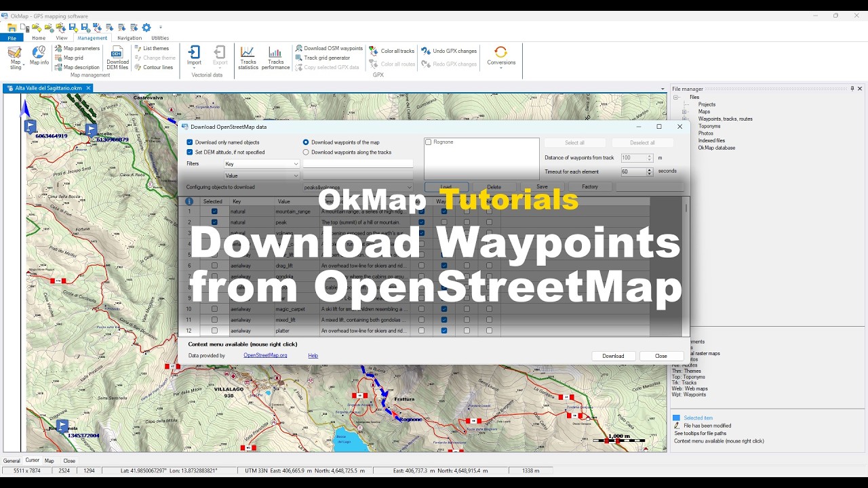Screen dimensions: 868x488
Task: Uncheck Selected for mountain_range row
Action: 214,211
